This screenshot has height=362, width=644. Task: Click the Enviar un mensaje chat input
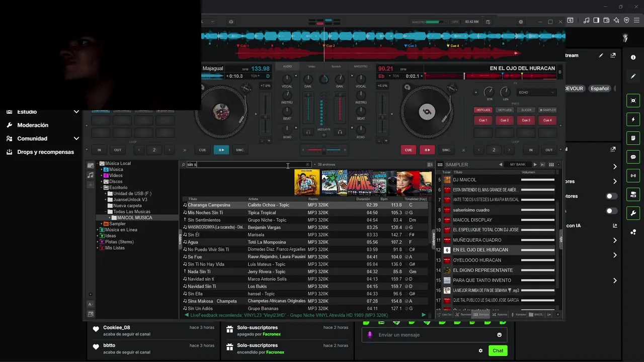435,335
